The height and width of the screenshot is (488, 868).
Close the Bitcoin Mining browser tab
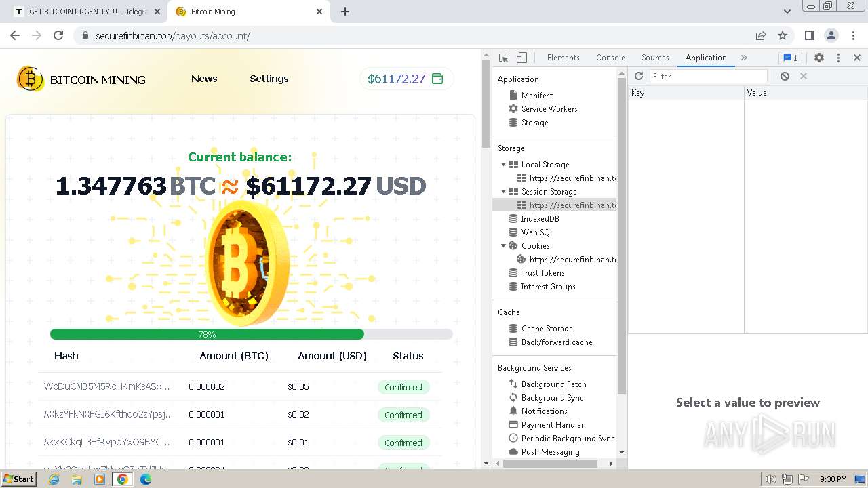(319, 12)
